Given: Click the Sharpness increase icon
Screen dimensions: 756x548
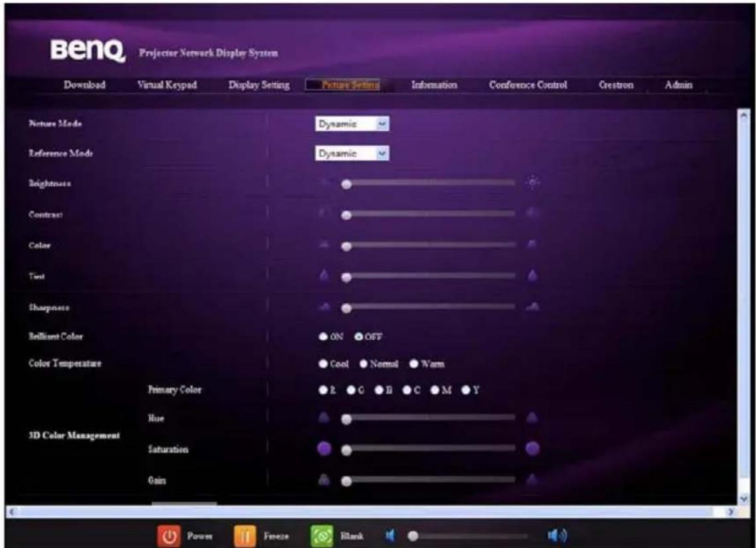Looking at the screenshot, I should coord(533,307).
